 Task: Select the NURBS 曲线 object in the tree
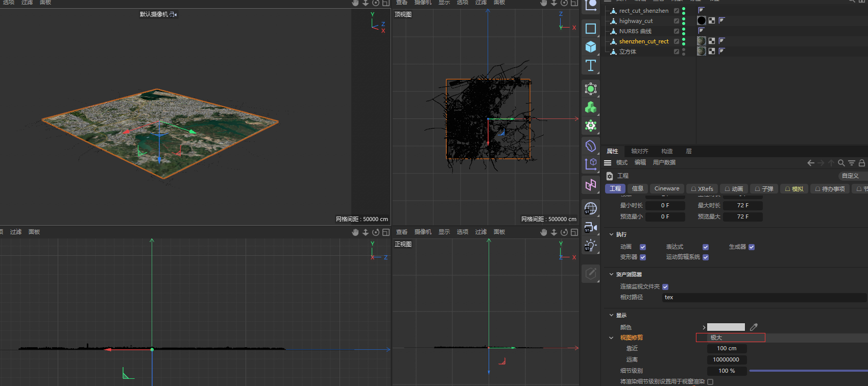635,31
